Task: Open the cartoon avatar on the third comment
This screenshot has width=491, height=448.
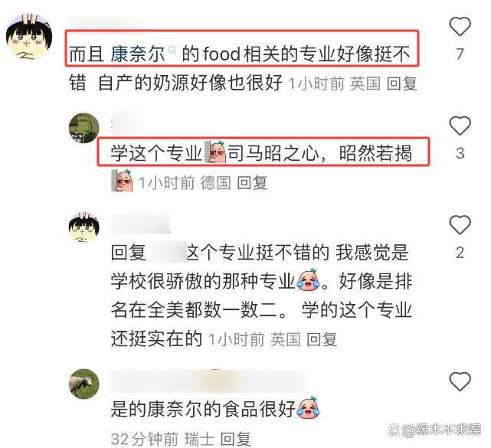Action: click(x=84, y=227)
